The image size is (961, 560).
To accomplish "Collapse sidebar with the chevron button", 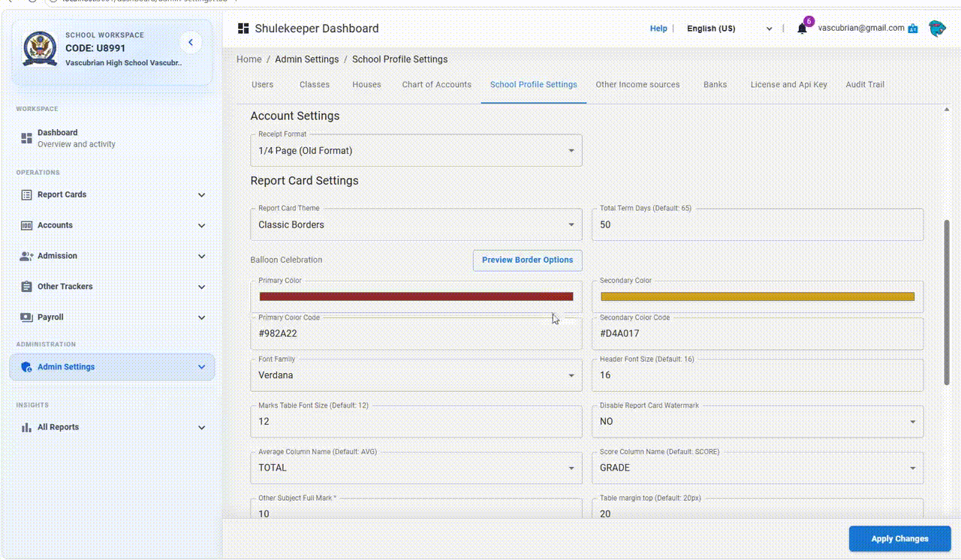I will coord(191,43).
